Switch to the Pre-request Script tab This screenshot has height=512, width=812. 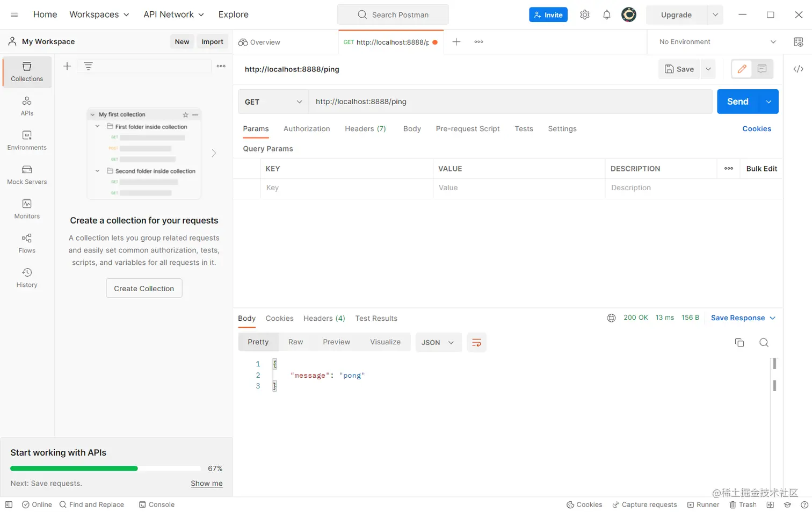coord(468,129)
